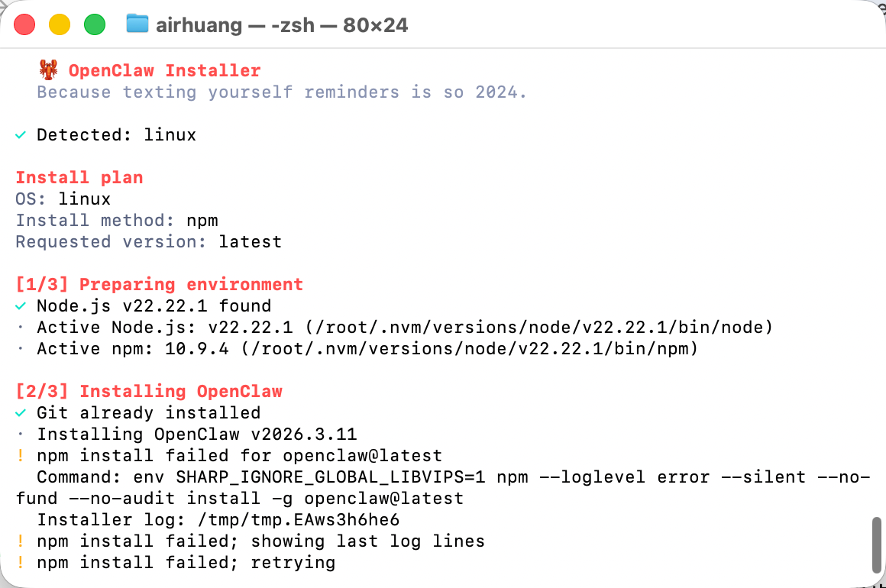This screenshot has height=588, width=886.
Task: Click the folder icon in the title bar
Action: (137, 24)
